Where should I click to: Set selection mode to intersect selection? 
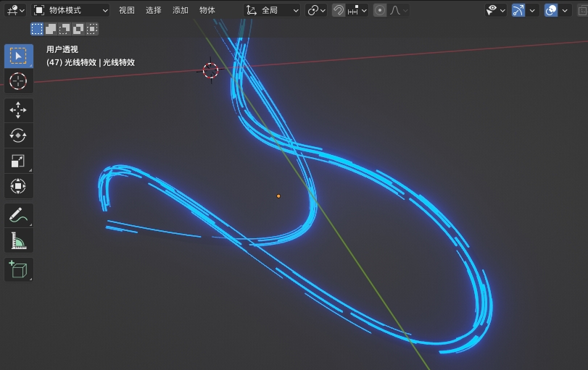pyautogui.click(x=92, y=29)
